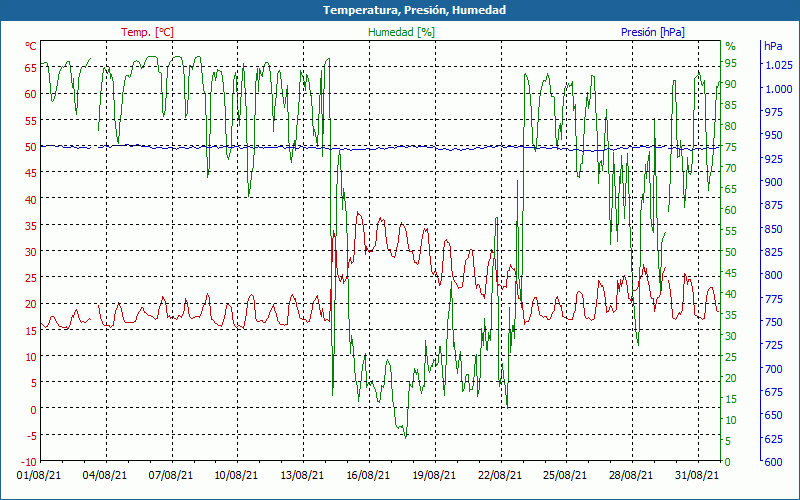Click the red temperature tick label 40
The width and height of the screenshot is (800, 500).
tap(31, 199)
